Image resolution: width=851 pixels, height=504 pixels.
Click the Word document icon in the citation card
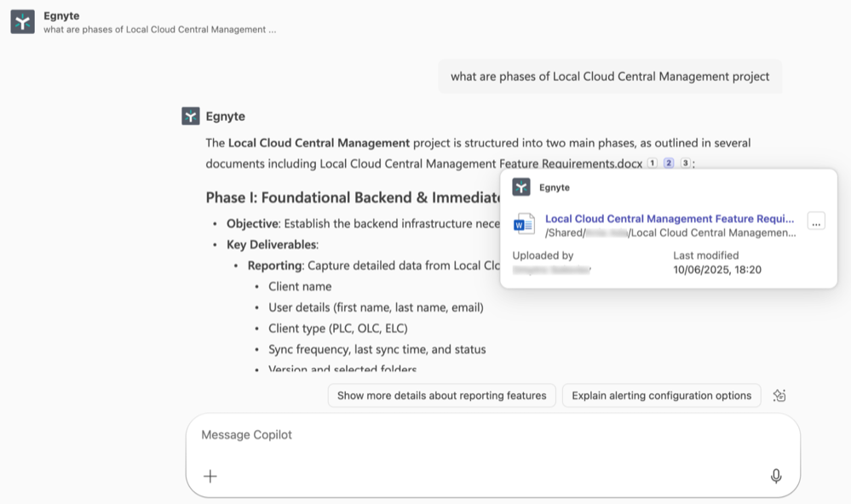coord(524,224)
